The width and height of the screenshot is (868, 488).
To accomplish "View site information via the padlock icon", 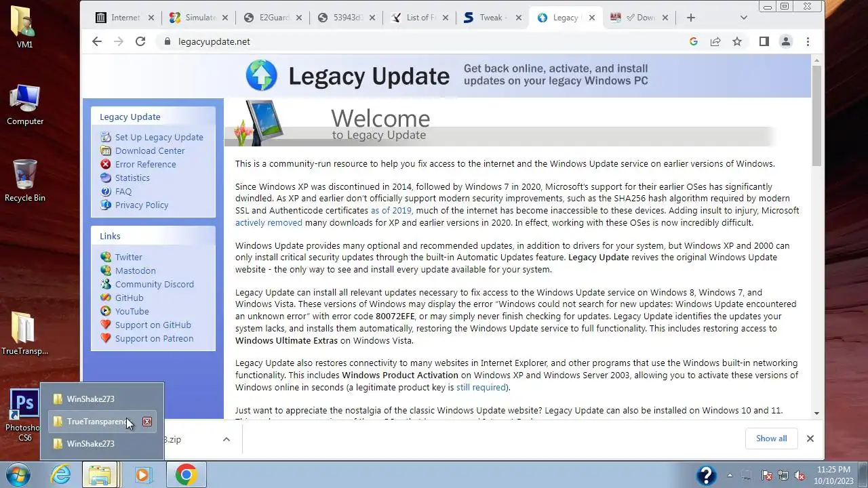I will [x=167, y=41].
